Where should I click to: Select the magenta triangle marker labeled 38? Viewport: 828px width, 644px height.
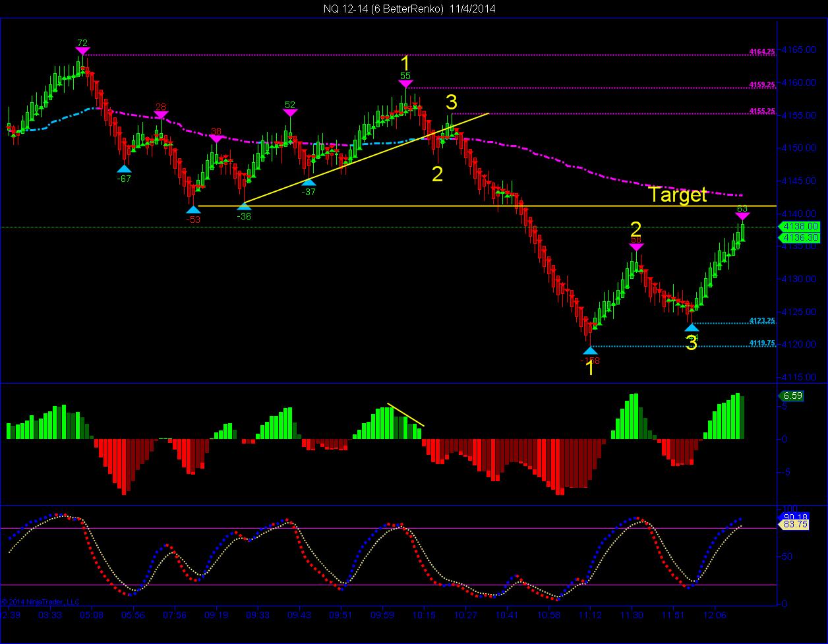tap(216, 138)
